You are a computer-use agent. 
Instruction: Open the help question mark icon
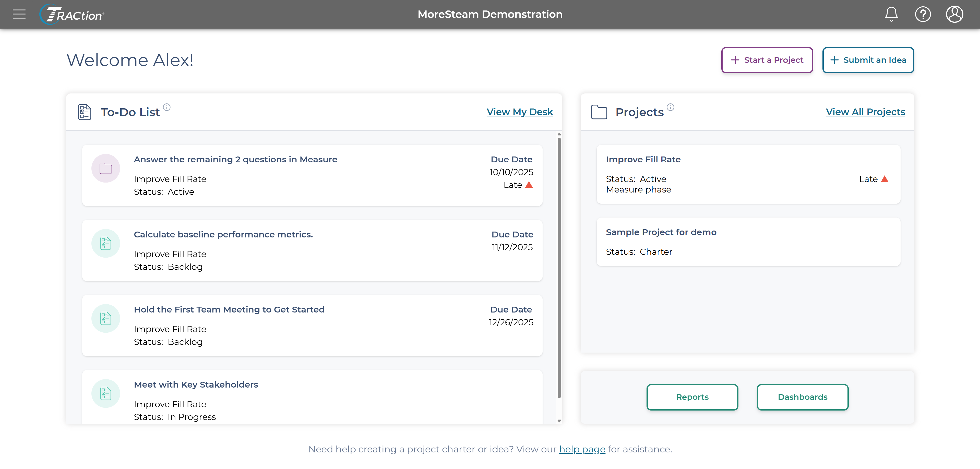pos(923,15)
